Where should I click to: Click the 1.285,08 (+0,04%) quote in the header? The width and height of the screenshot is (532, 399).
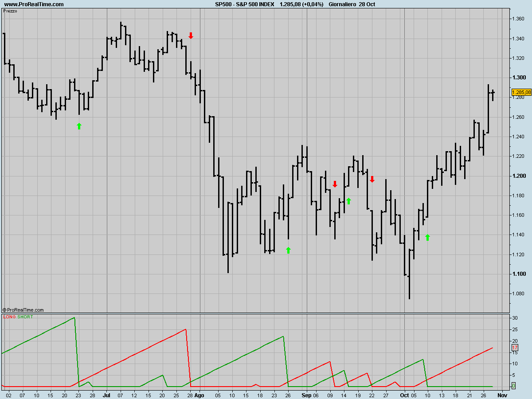[301, 4]
